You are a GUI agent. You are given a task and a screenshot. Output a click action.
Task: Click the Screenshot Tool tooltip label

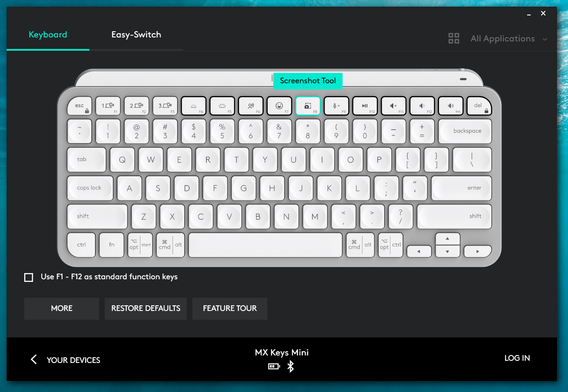308,81
